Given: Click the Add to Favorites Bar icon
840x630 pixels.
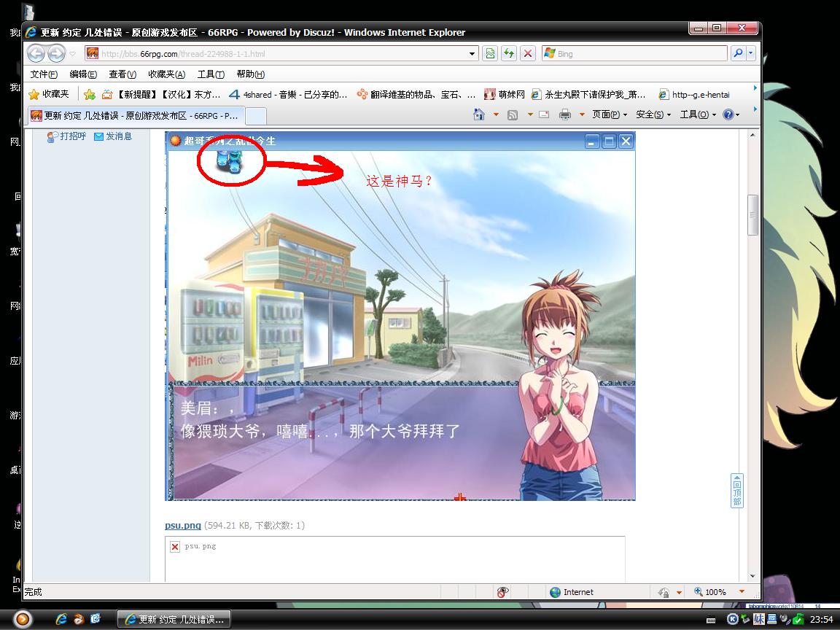Looking at the screenshot, I should click(90, 95).
